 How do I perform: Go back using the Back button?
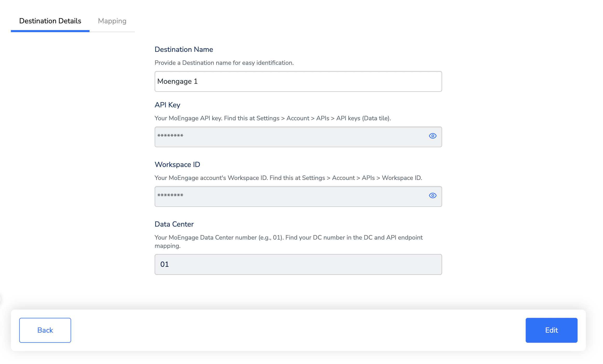pos(45,330)
